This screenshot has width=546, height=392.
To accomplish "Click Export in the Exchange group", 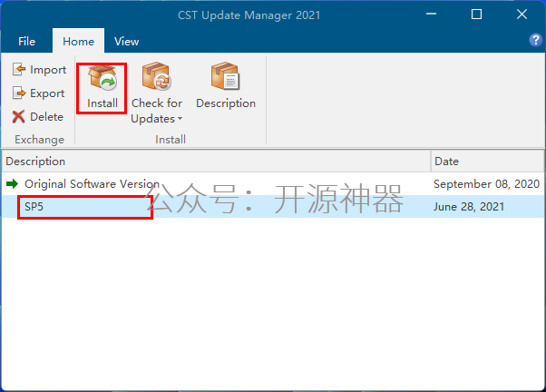I will pyautogui.click(x=38, y=93).
